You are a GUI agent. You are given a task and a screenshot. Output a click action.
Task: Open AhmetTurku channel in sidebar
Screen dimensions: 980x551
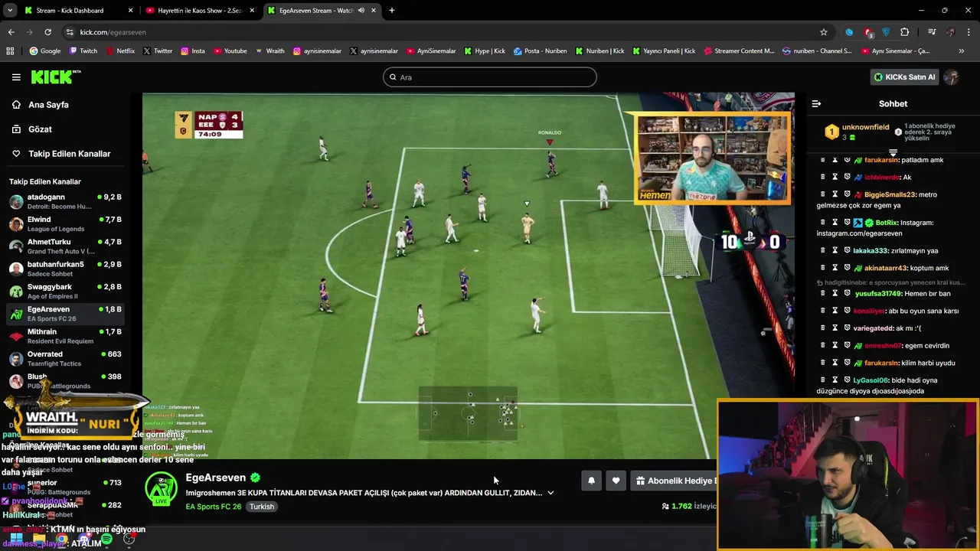(x=65, y=246)
